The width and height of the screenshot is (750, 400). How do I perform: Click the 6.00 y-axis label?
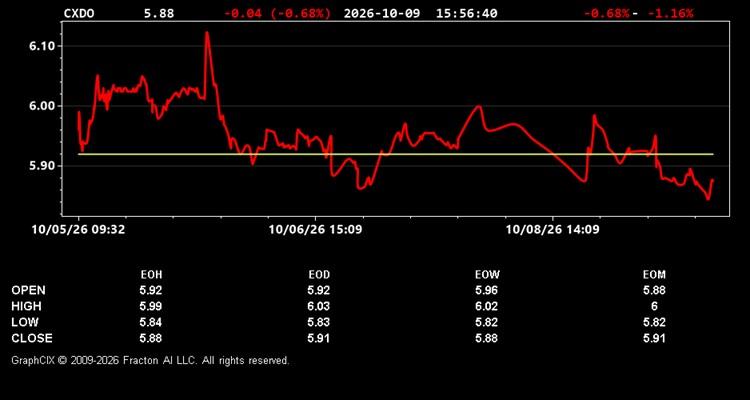[42, 106]
